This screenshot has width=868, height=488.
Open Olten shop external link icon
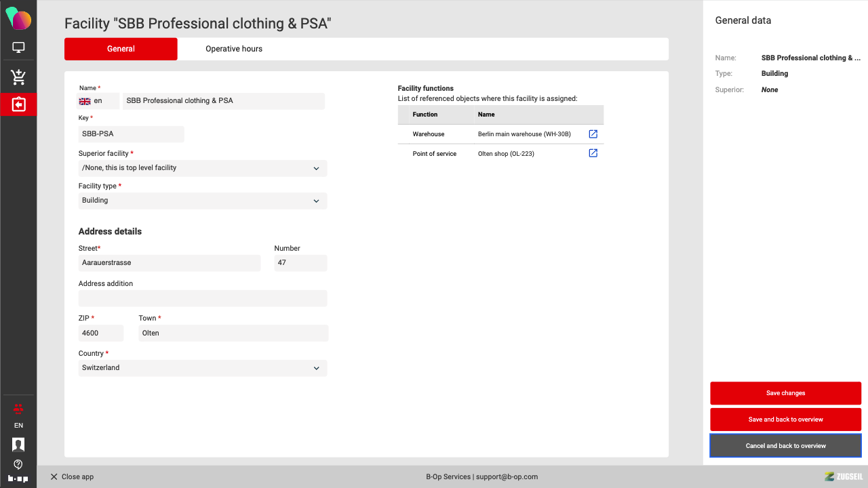(x=593, y=153)
